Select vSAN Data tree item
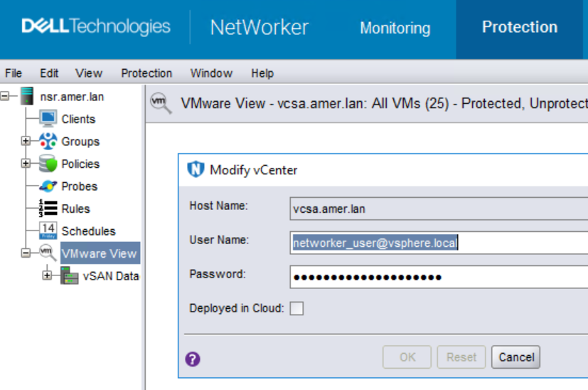The height and width of the screenshot is (390, 588). coord(111,276)
